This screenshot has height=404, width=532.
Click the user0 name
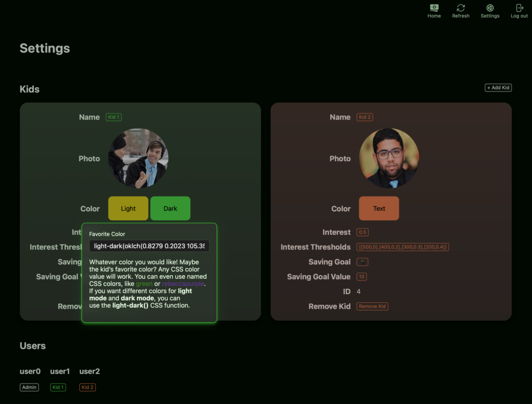30,371
